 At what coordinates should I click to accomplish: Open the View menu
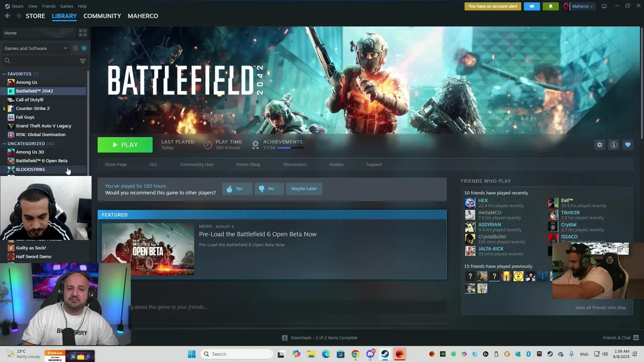[x=33, y=6]
